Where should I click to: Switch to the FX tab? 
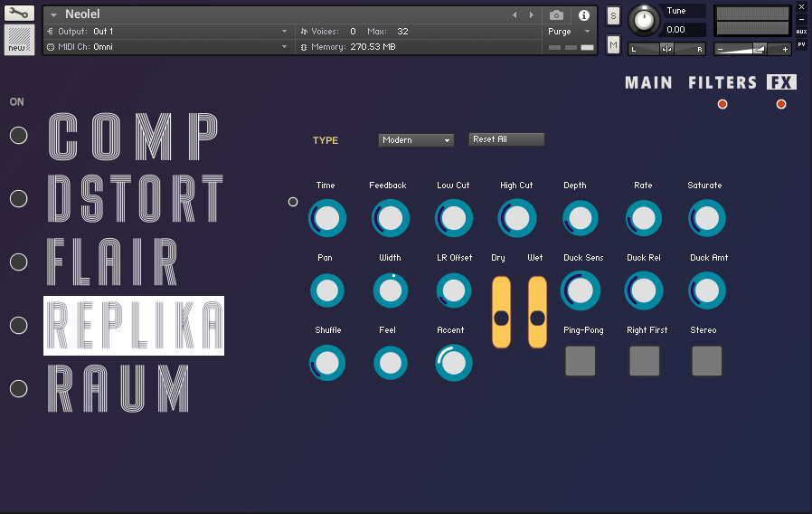coord(781,82)
